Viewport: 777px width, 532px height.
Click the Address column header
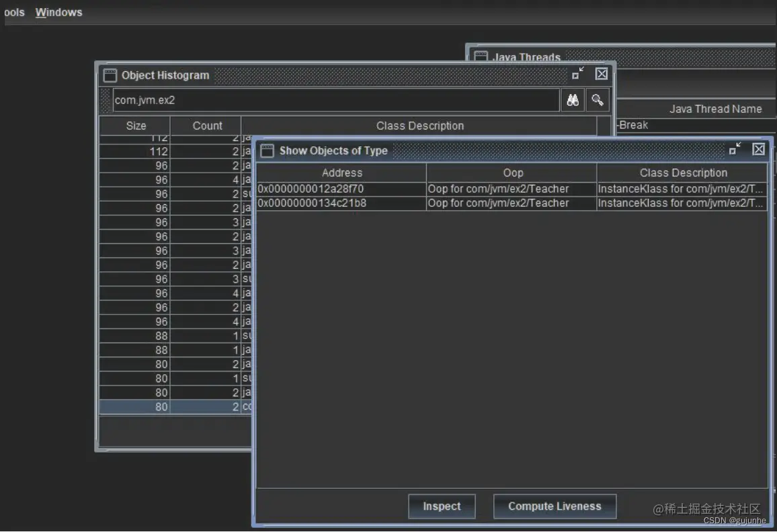point(341,173)
